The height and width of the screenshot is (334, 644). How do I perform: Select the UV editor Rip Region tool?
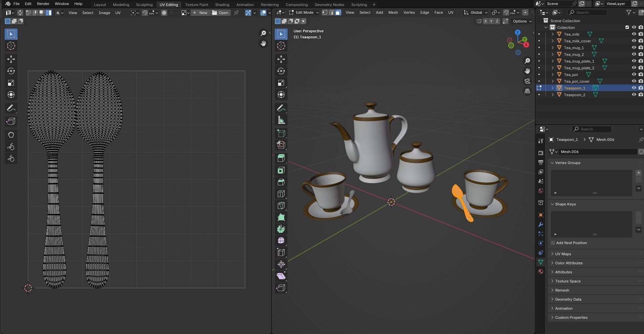pyautogui.click(x=11, y=121)
